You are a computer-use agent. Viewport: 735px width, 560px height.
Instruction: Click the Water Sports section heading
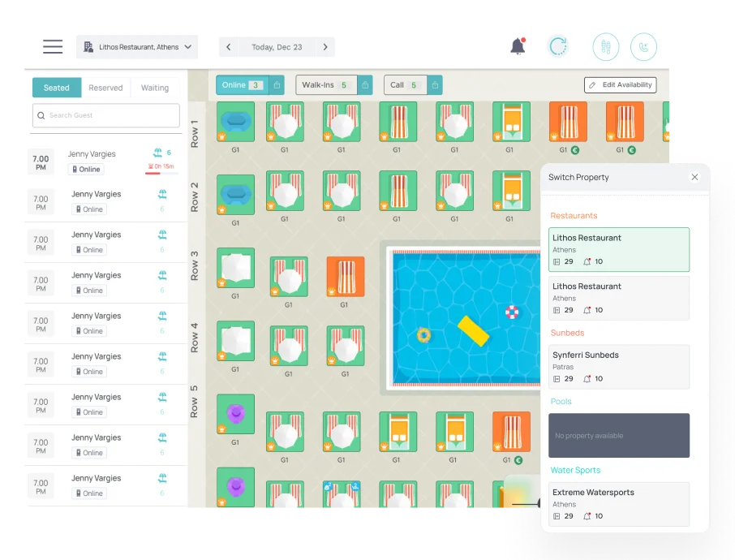pos(575,470)
